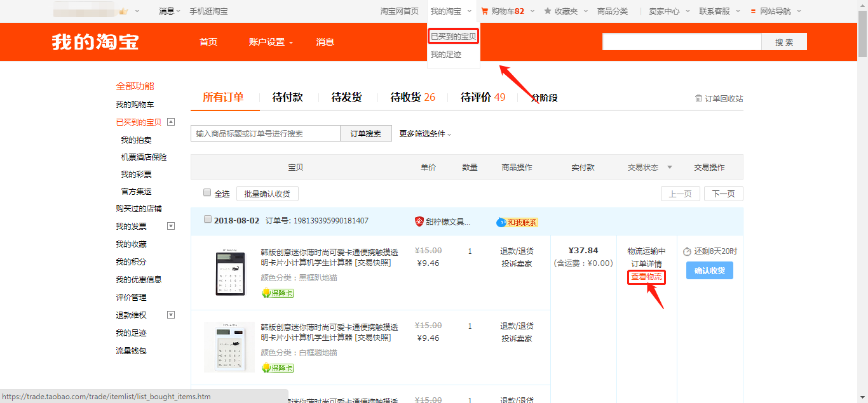The image size is (868, 403).
Task: Expand the 我的发票 sidebar section
Action: (x=171, y=226)
